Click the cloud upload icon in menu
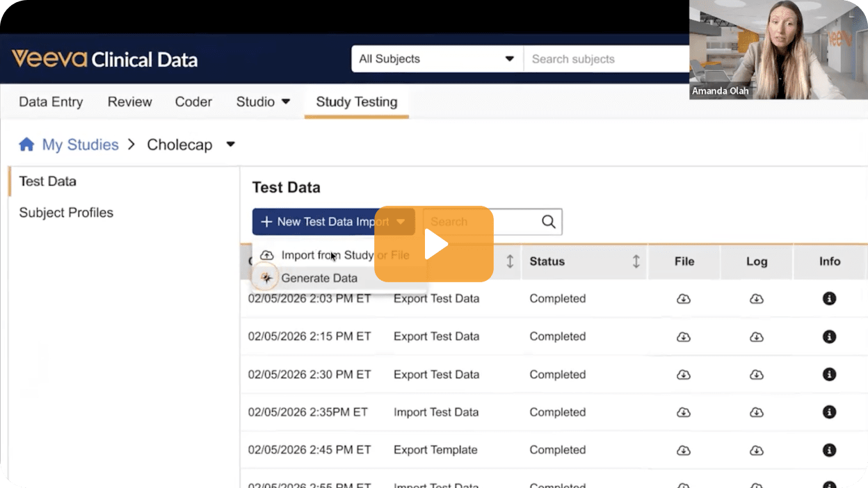Screen dimensions: 868x488 click(x=266, y=255)
